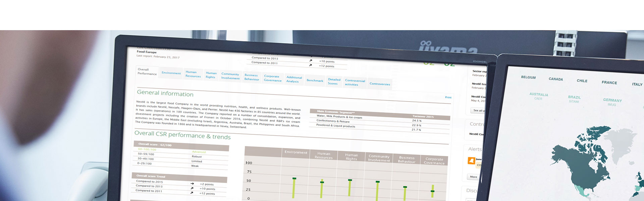644x201 pixels.
Task: Click GERMANY IMUG on the map screen
Action: point(612,102)
